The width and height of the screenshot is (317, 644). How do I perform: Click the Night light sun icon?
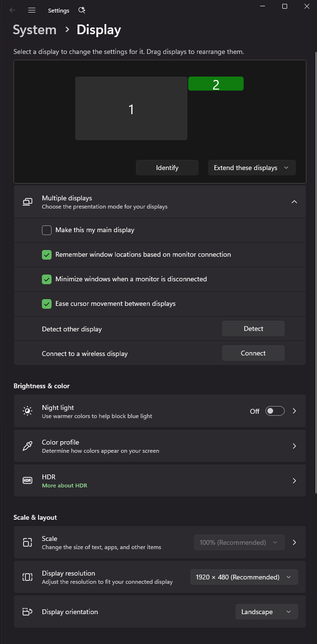pos(27,411)
